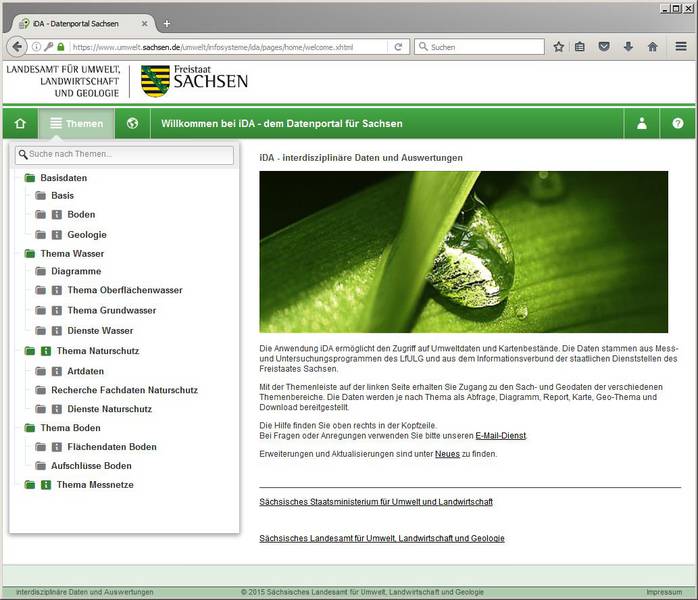Follow the E-Mail-Dienst link

[498, 435]
